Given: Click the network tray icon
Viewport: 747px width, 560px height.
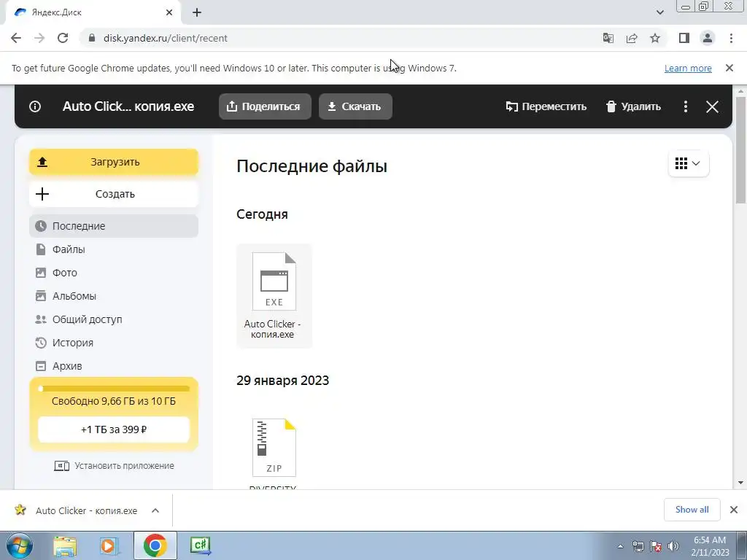Looking at the screenshot, I should [x=638, y=546].
